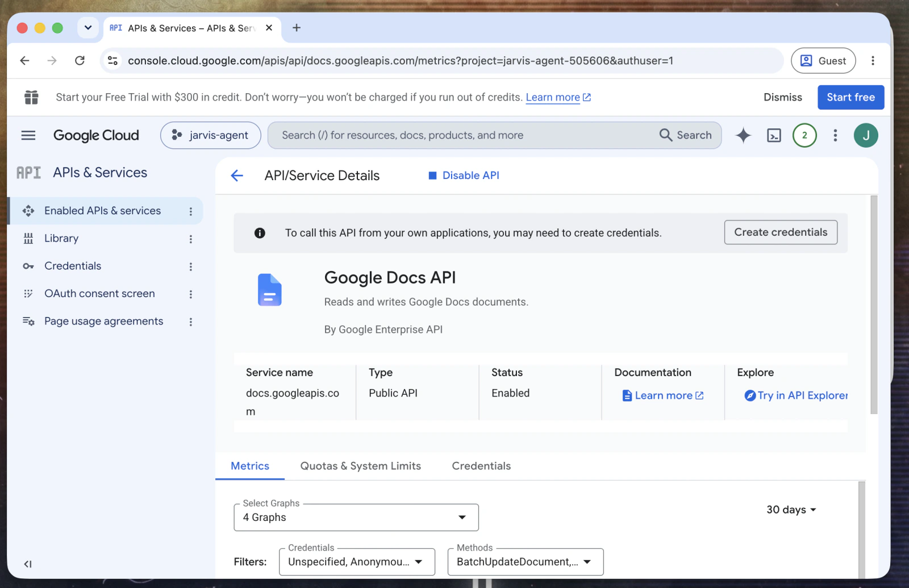Click the Public API type value
This screenshot has height=588, width=909.
pos(393,393)
